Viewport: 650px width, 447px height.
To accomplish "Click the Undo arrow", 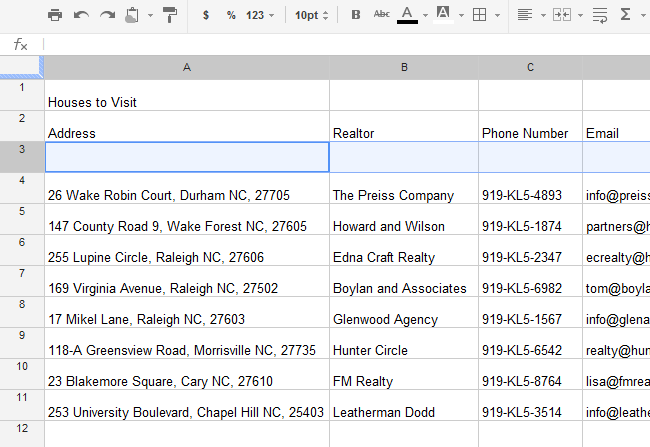I will click(81, 15).
